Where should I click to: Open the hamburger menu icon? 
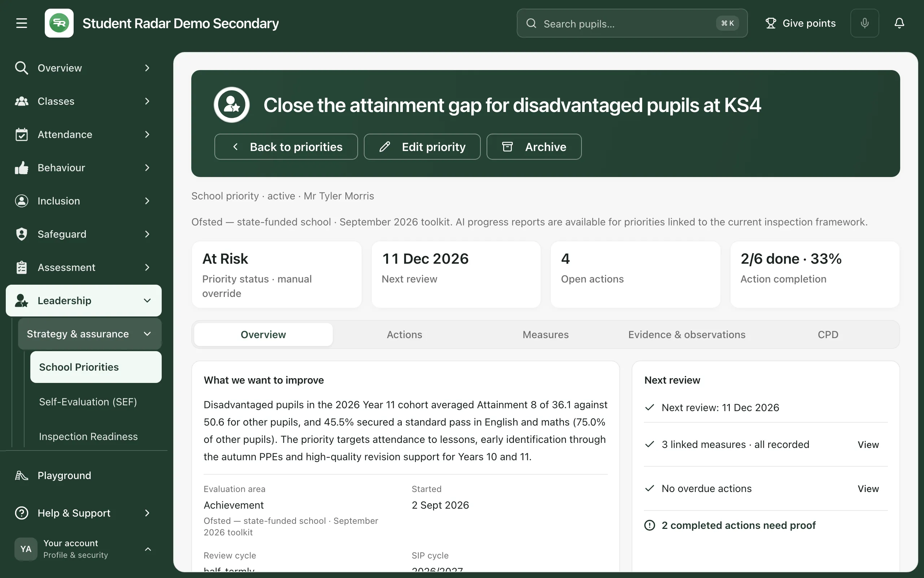pyautogui.click(x=21, y=23)
